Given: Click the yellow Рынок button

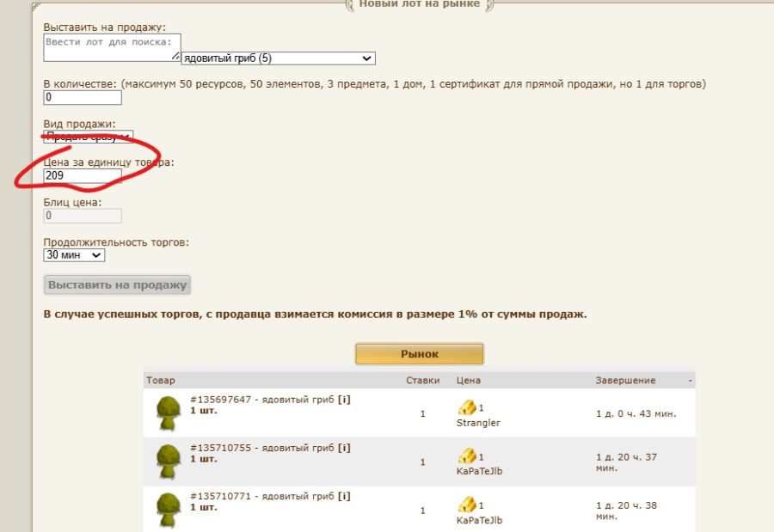Looking at the screenshot, I should 419,354.
